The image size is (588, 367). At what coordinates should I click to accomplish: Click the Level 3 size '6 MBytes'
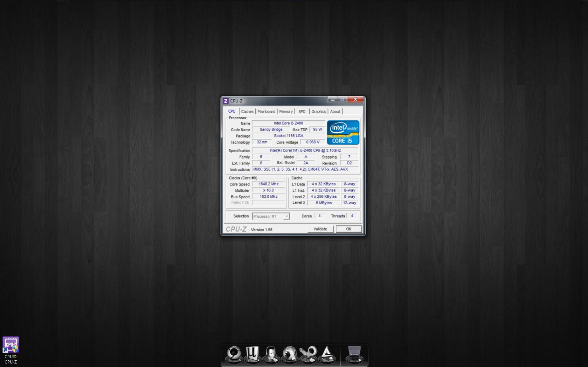[x=324, y=203]
